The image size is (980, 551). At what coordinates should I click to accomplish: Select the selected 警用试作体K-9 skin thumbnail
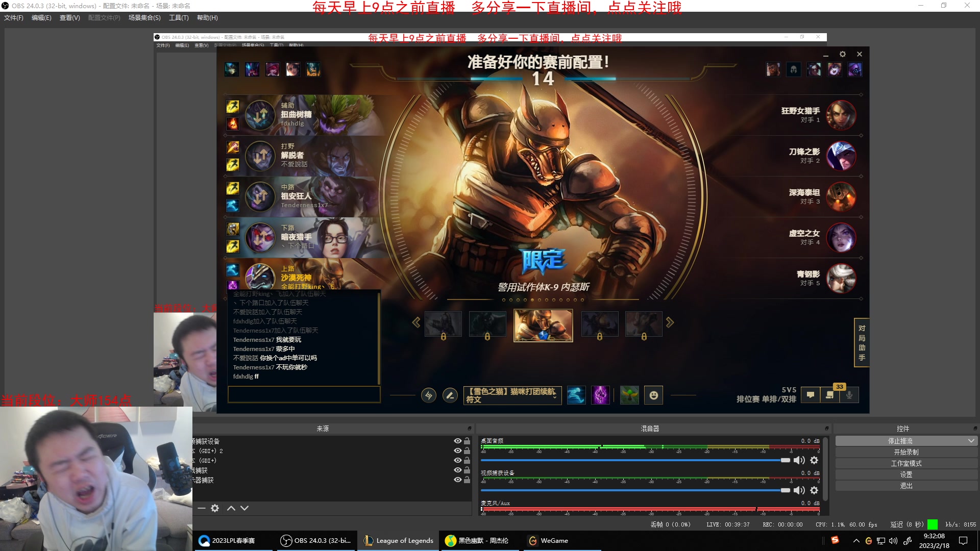[x=543, y=325]
